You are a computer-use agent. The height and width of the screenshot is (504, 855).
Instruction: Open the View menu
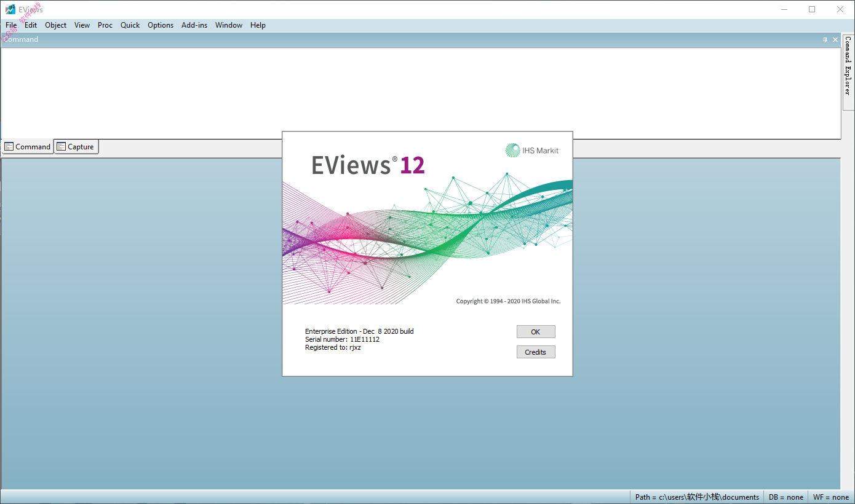(82, 25)
